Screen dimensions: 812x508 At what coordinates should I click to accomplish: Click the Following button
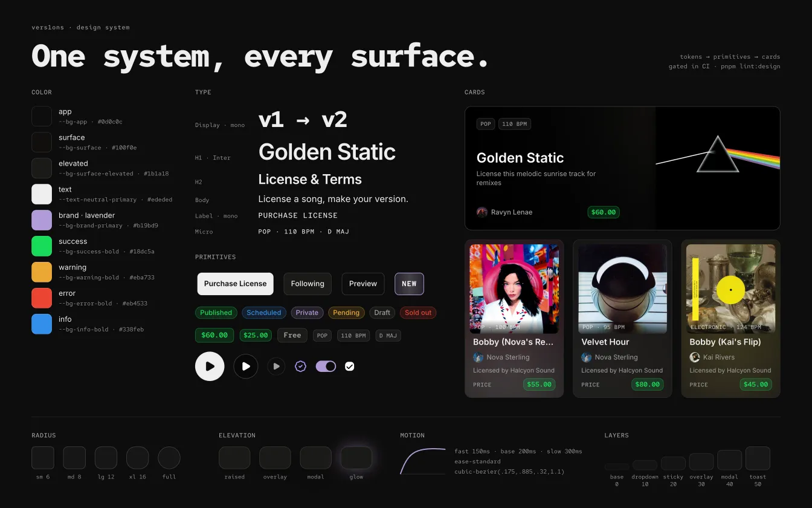tap(308, 284)
